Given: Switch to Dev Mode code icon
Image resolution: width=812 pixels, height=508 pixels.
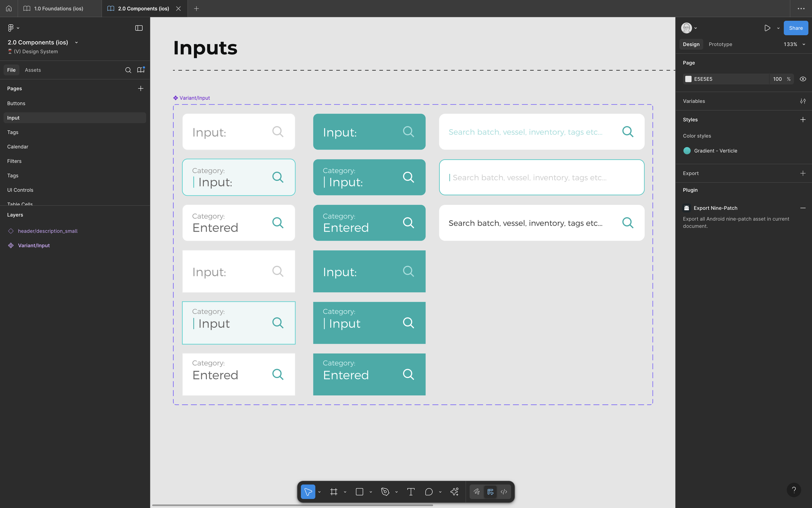Looking at the screenshot, I should 503,491.
